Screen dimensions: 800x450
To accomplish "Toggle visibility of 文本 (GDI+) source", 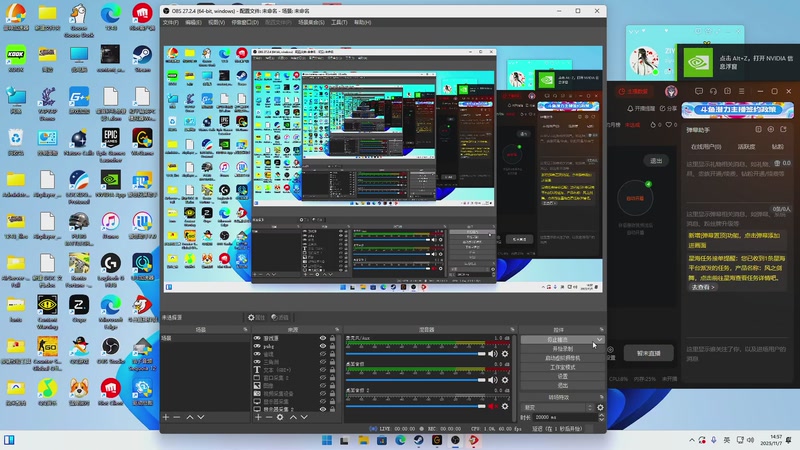I will [322, 370].
